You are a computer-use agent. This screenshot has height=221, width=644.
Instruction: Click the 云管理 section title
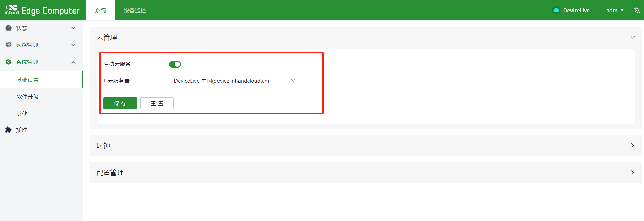click(x=107, y=37)
